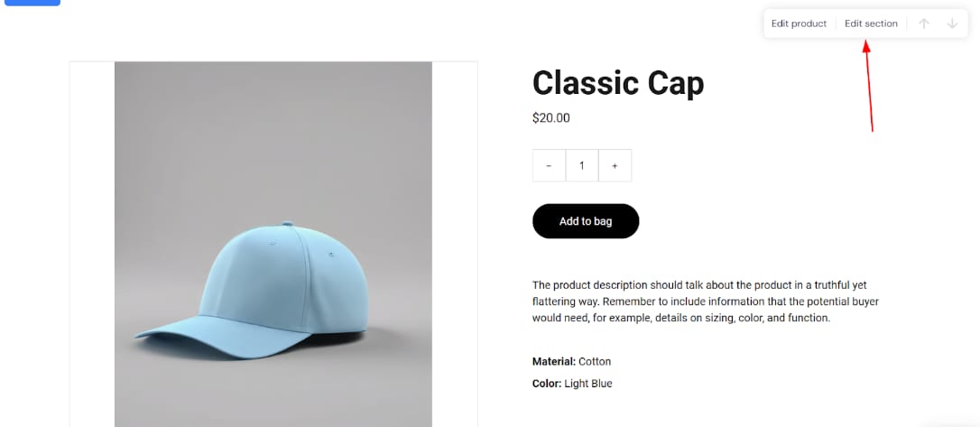Decrease quantity with the minus button
The width and height of the screenshot is (980, 427).
click(x=549, y=166)
